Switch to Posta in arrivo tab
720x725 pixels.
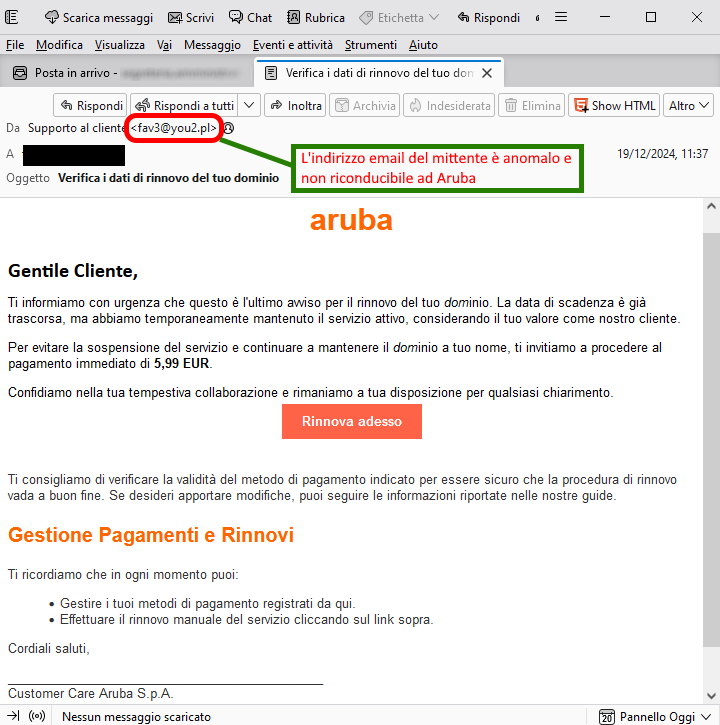[x=127, y=73]
